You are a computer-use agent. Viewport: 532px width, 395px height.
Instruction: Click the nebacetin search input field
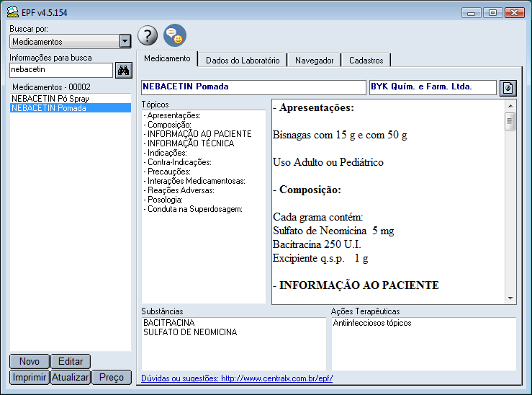pyautogui.click(x=61, y=70)
